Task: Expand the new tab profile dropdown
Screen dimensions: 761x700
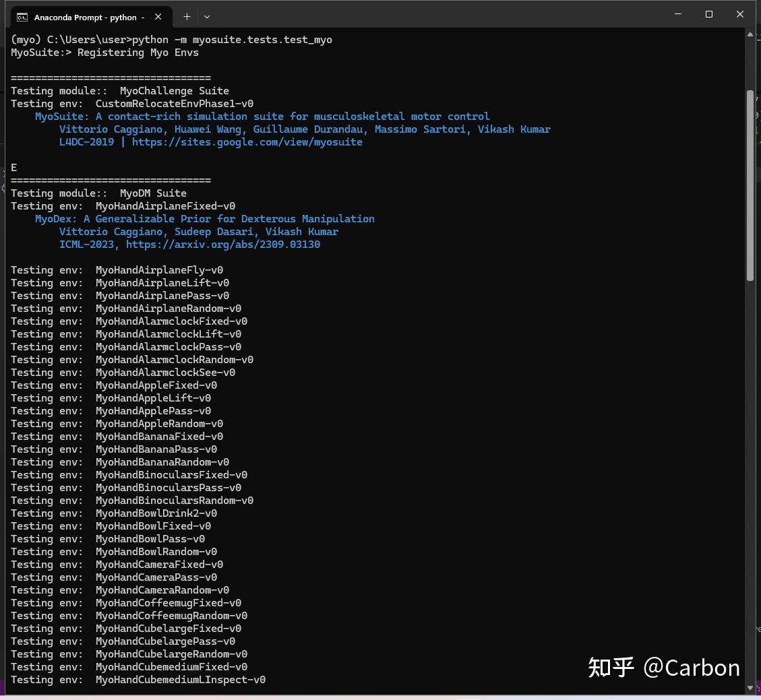Action: pyautogui.click(x=207, y=17)
